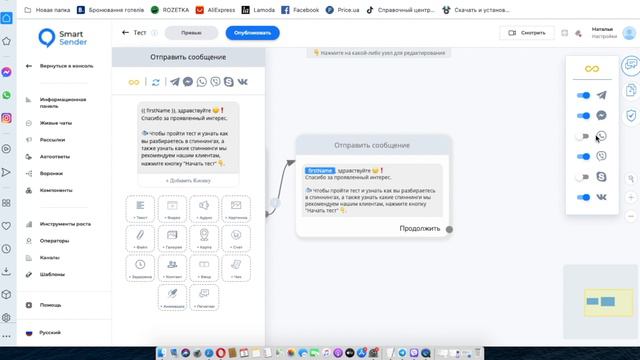Screen dimensions: 640x360
Task: Disable the Telegram channel toggle
Action: (583, 95)
